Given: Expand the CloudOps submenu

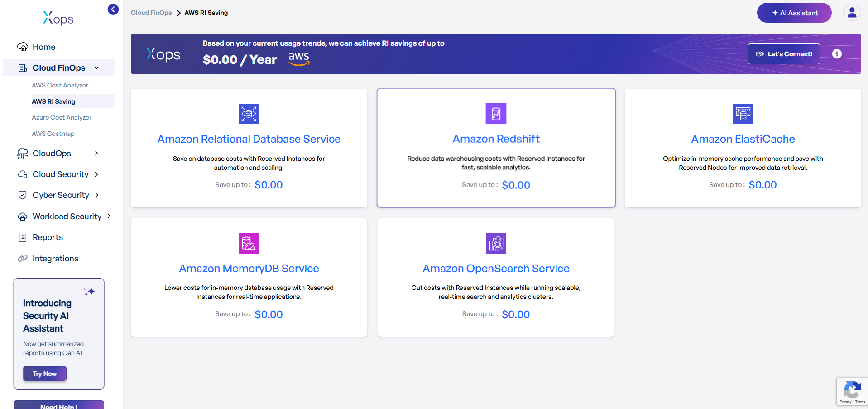Looking at the screenshot, I should click(96, 154).
